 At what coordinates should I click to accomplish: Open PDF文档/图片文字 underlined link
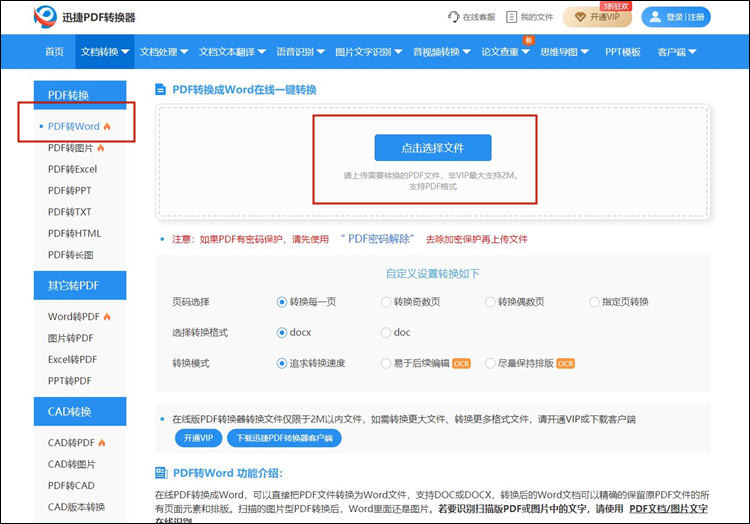(669, 509)
